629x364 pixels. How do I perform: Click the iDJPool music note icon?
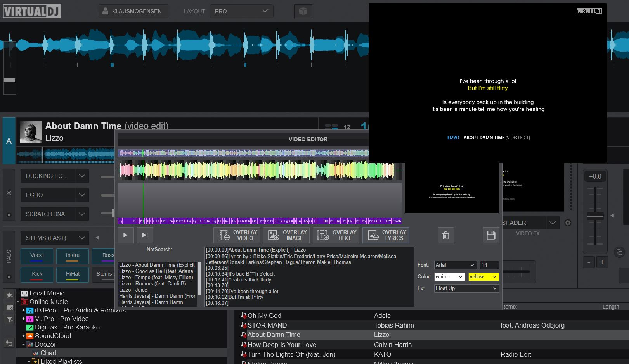pos(30,310)
